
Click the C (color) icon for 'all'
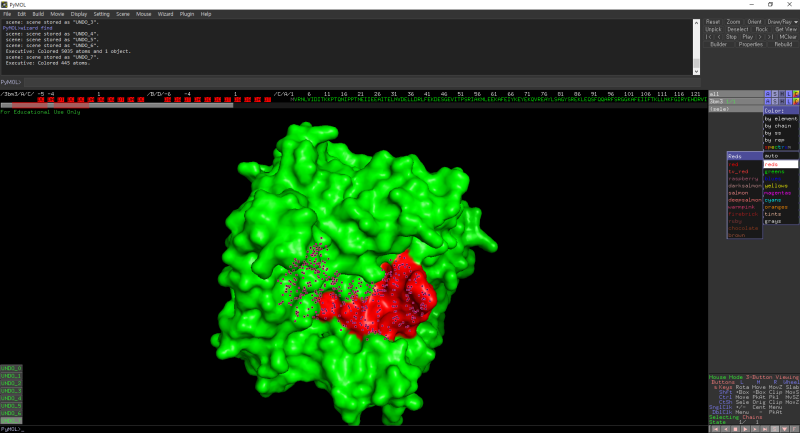[796, 94]
